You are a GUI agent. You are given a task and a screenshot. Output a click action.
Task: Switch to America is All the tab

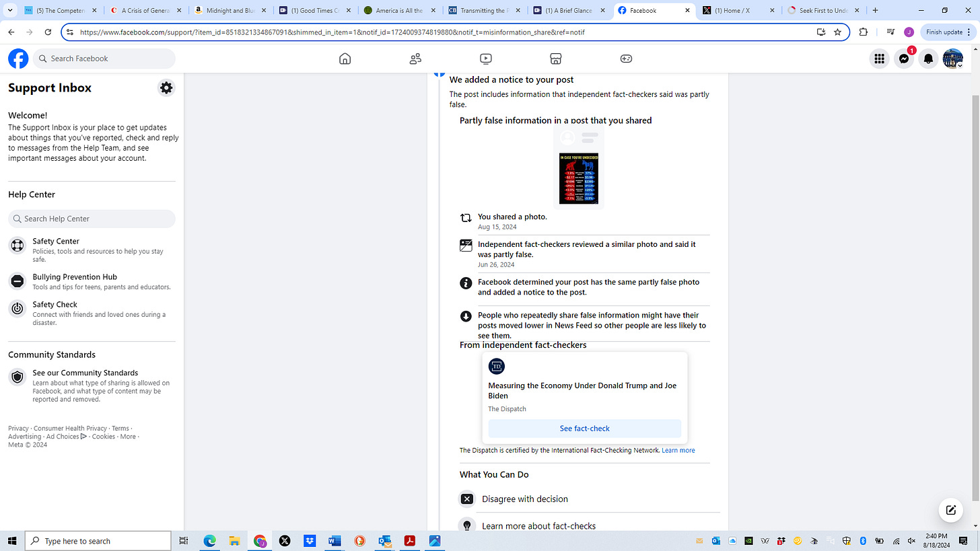(399, 11)
